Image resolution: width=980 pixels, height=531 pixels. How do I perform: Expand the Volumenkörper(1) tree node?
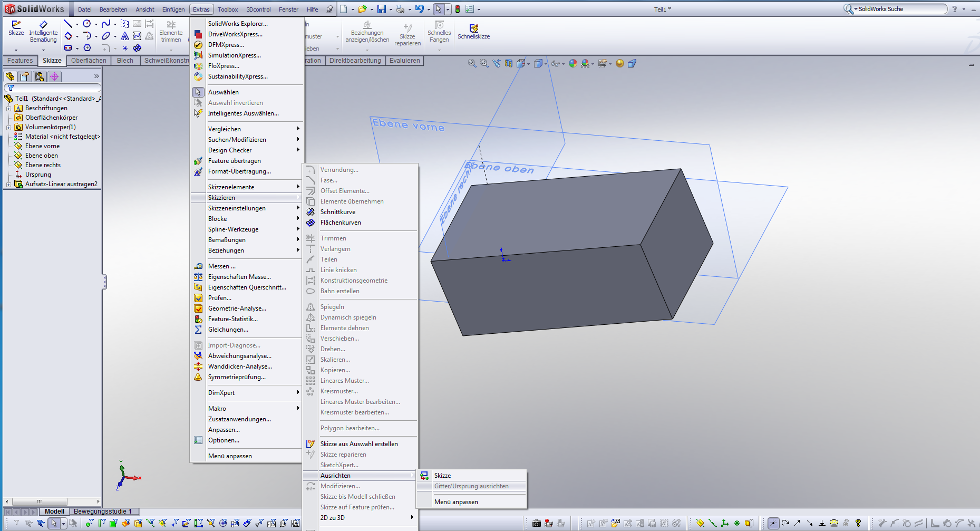(8, 127)
